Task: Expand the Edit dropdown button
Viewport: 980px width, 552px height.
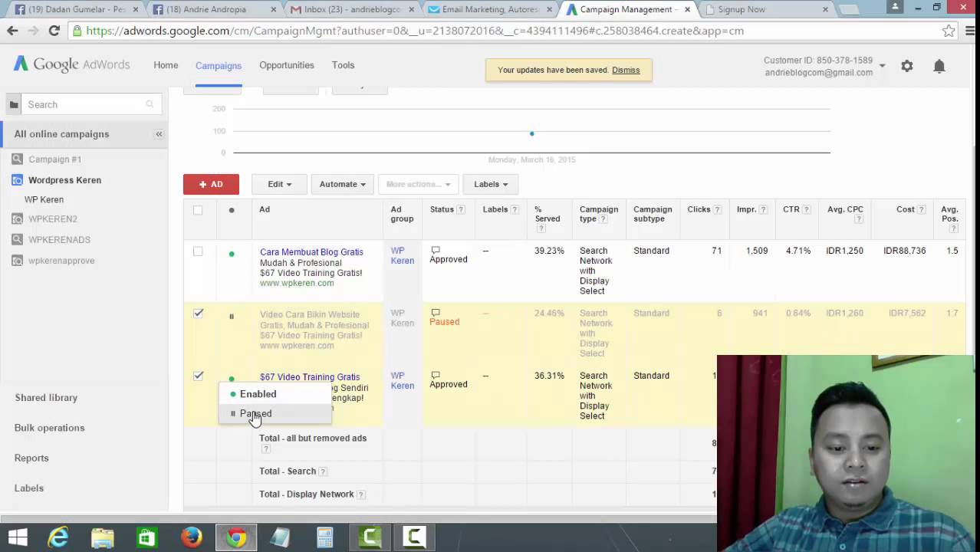Action: pos(279,184)
